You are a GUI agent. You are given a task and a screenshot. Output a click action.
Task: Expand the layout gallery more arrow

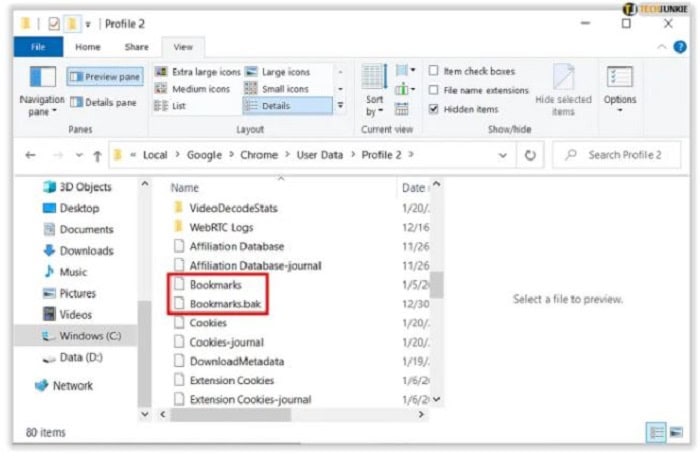pos(341,106)
